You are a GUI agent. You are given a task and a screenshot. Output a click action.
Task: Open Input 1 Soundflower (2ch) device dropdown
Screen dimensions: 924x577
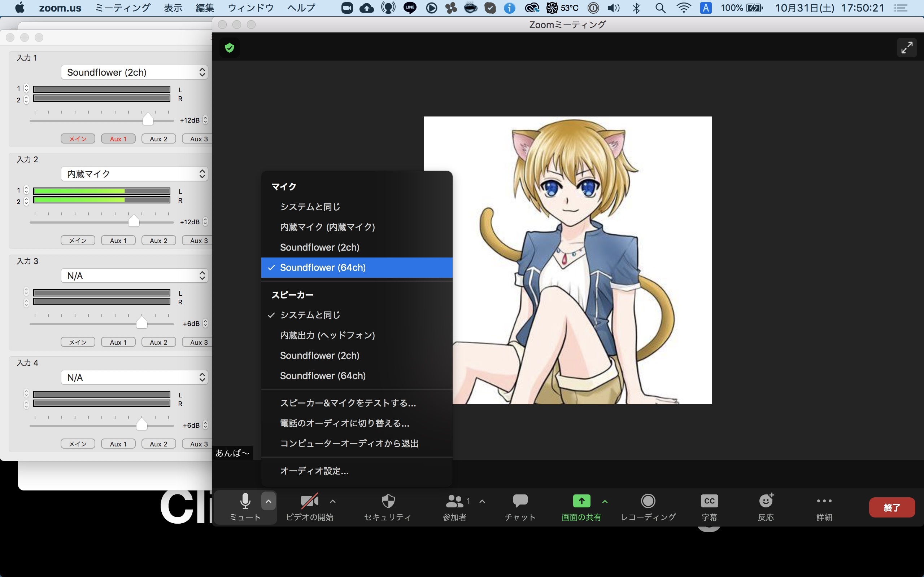point(134,72)
